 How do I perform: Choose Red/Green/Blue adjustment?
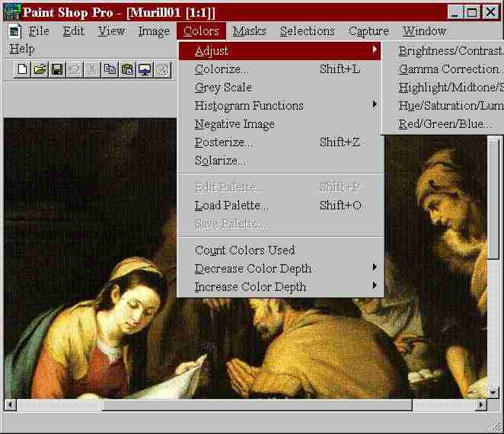pos(445,124)
